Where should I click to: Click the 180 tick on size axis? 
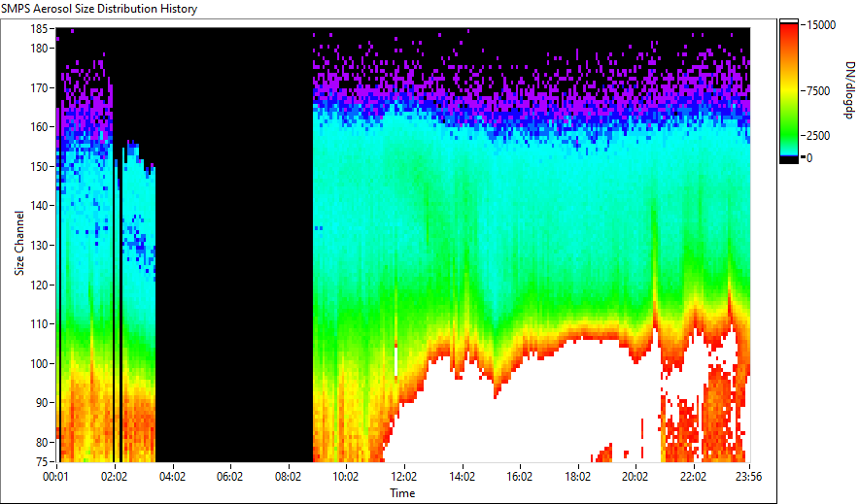pyautogui.click(x=38, y=49)
